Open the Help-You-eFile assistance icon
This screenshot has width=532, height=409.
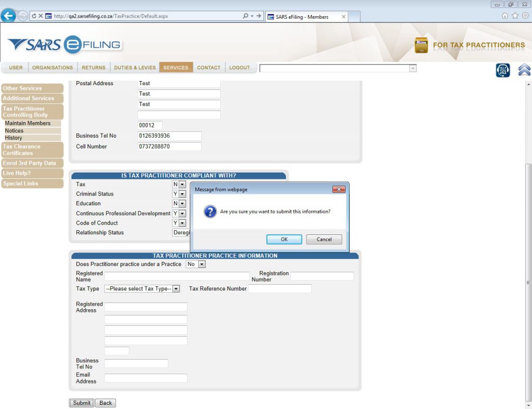pyautogui.click(x=502, y=69)
